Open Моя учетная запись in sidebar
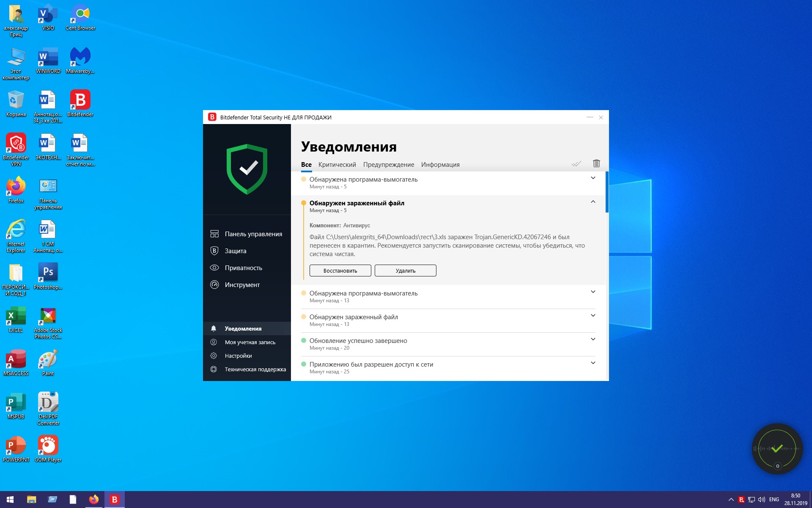812x508 pixels. tap(250, 342)
